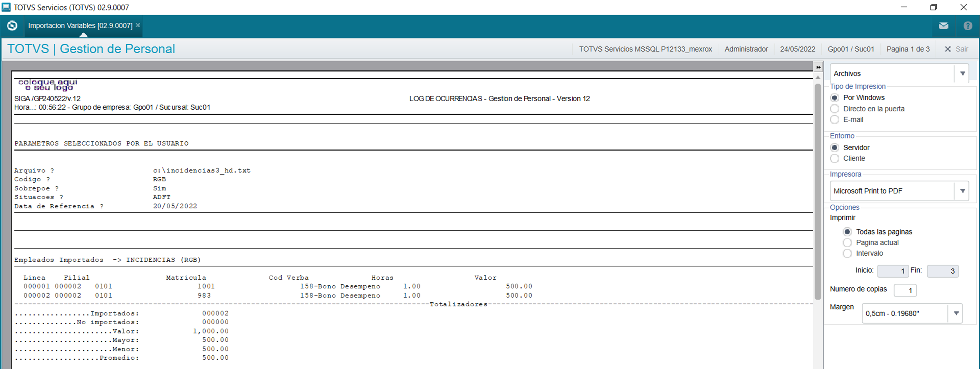Open the mail envelope icon
This screenshot has width=980, height=369.
tap(943, 26)
